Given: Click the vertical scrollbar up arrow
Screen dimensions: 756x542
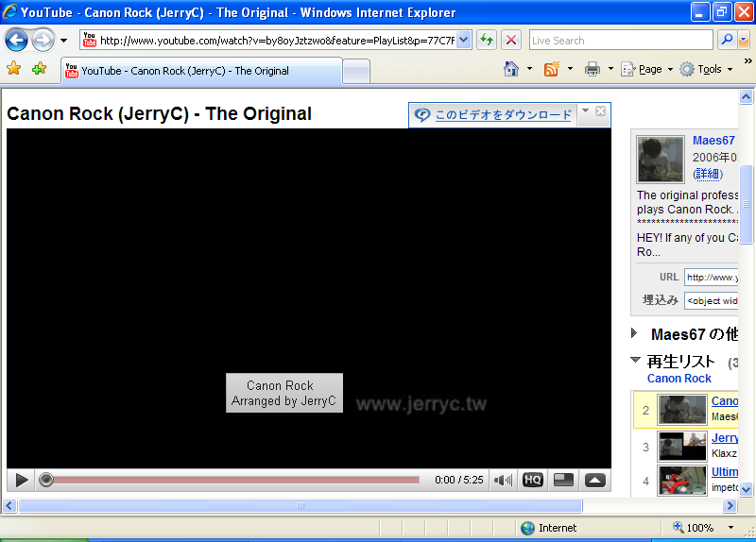Looking at the screenshot, I should [746, 97].
